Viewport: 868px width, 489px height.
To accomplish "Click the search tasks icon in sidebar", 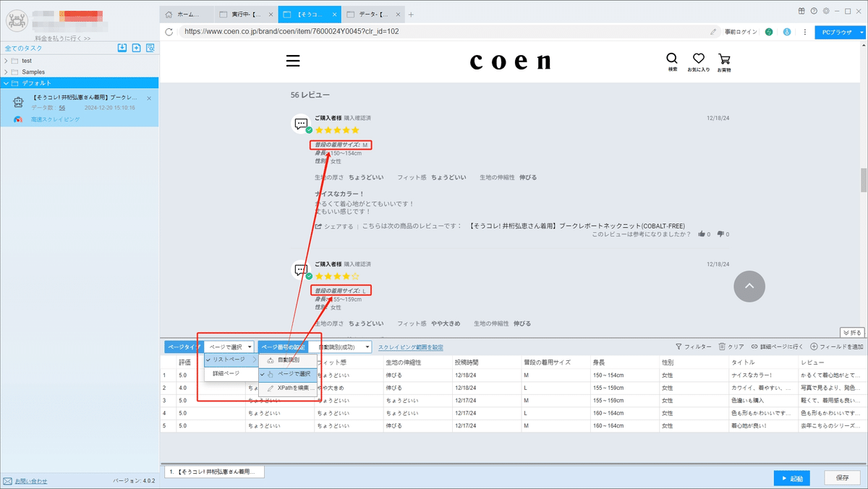I will pos(150,48).
